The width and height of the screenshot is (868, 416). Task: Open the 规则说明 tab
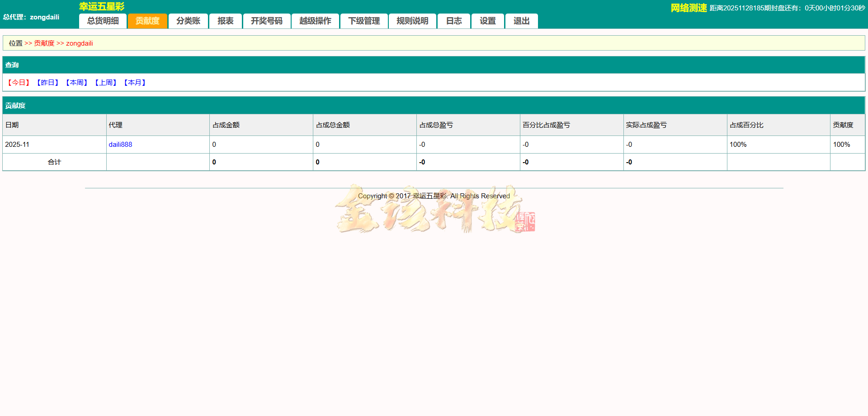(x=412, y=21)
